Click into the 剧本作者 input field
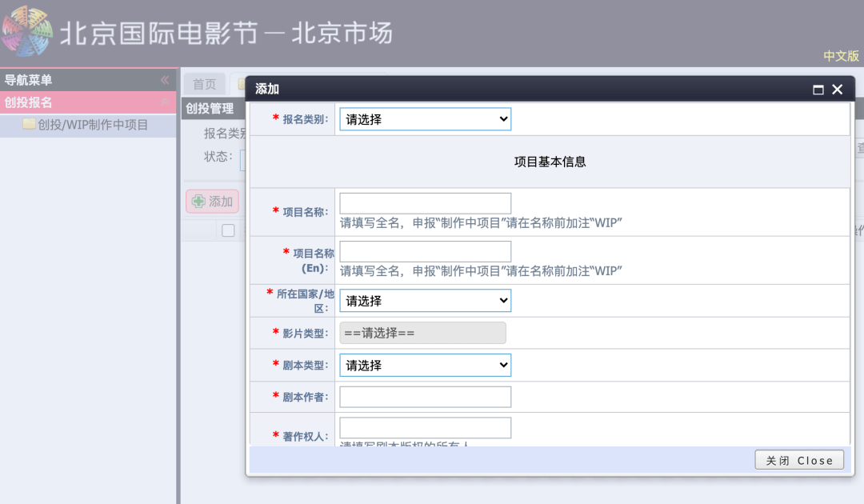This screenshot has height=504, width=864. pos(425,397)
